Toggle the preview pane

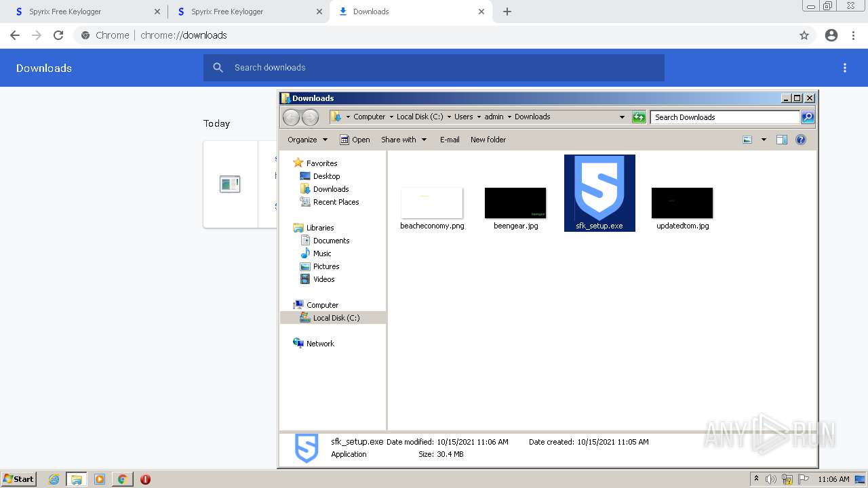(782, 140)
